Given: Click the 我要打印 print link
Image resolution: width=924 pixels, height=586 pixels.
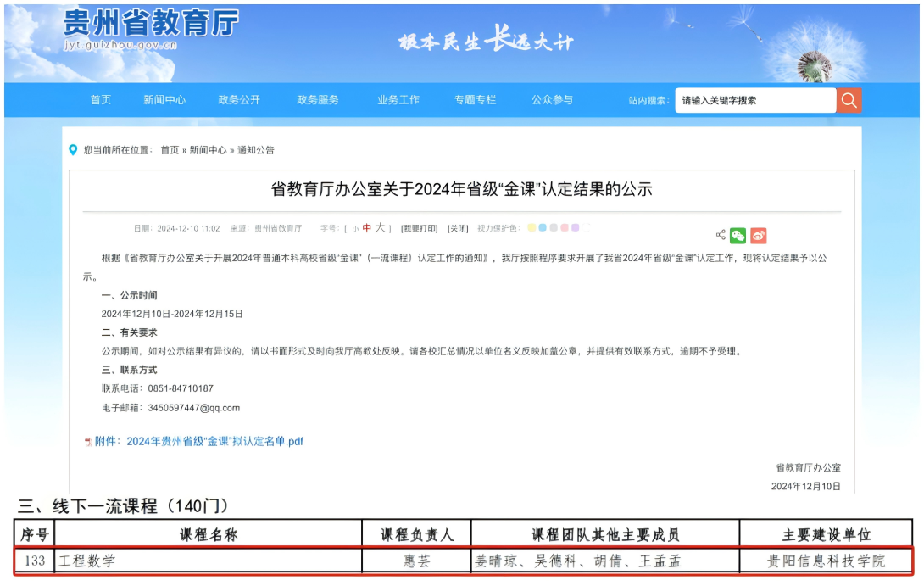Looking at the screenshot, I should coord(420,229).
